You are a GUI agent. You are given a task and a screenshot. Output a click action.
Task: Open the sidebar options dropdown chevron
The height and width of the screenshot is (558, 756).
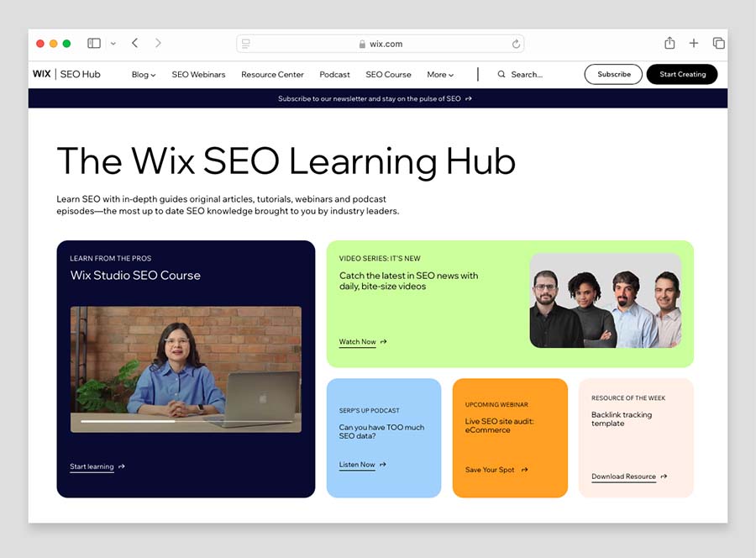coord(113,44)
